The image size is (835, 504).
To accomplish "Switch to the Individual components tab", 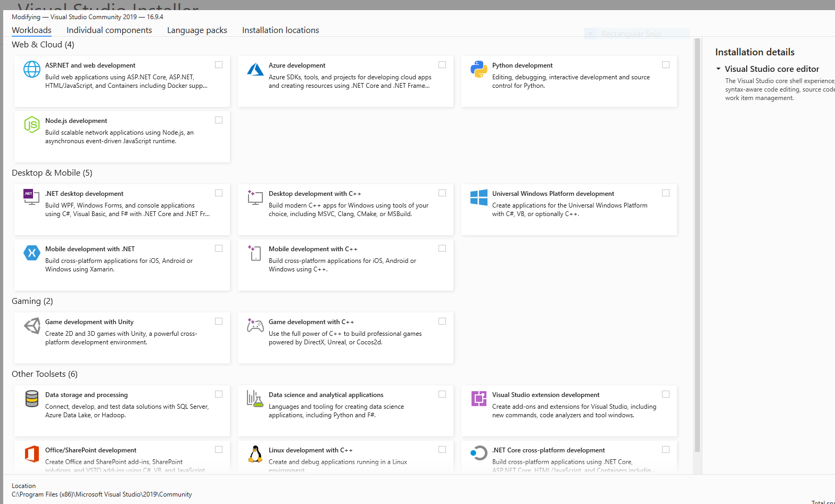I will click(x=109, y=30).
